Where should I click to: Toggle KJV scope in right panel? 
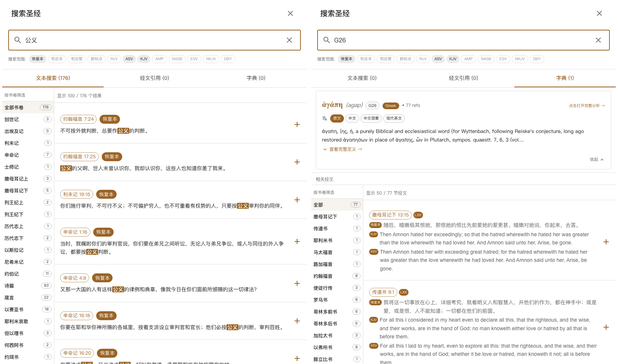453,59
